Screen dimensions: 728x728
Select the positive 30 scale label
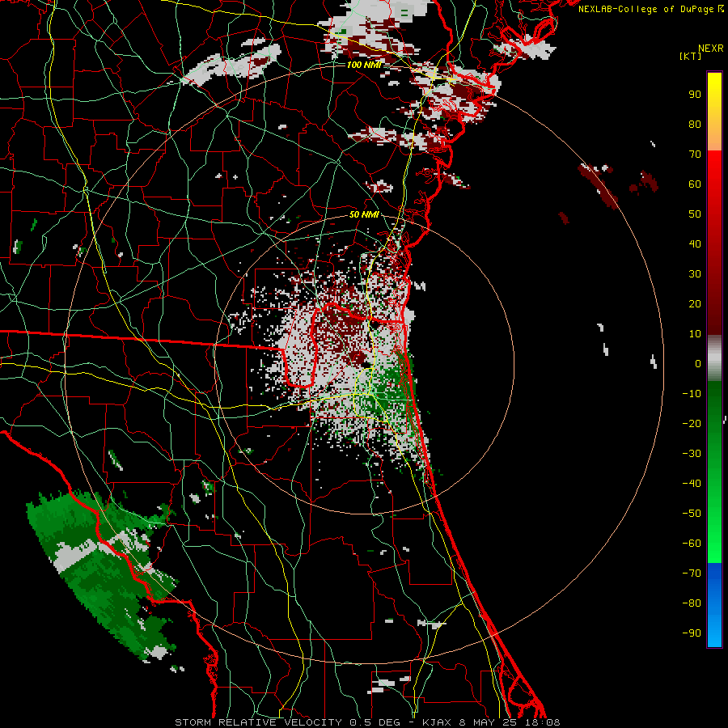695,274
